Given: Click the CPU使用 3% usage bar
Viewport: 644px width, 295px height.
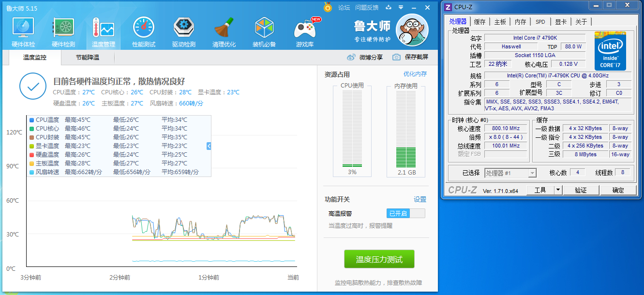Looking at the screenshot, I should tap(352, 129).
